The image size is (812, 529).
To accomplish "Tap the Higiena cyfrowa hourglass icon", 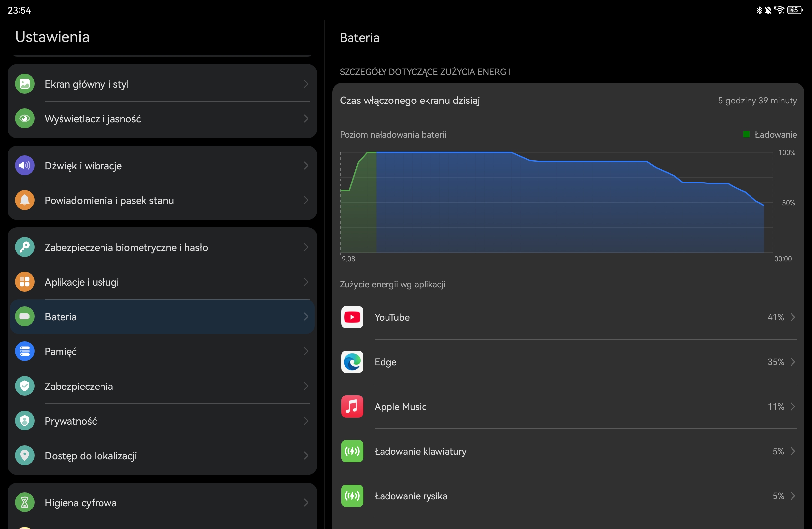I will click(x=24, y=502).
